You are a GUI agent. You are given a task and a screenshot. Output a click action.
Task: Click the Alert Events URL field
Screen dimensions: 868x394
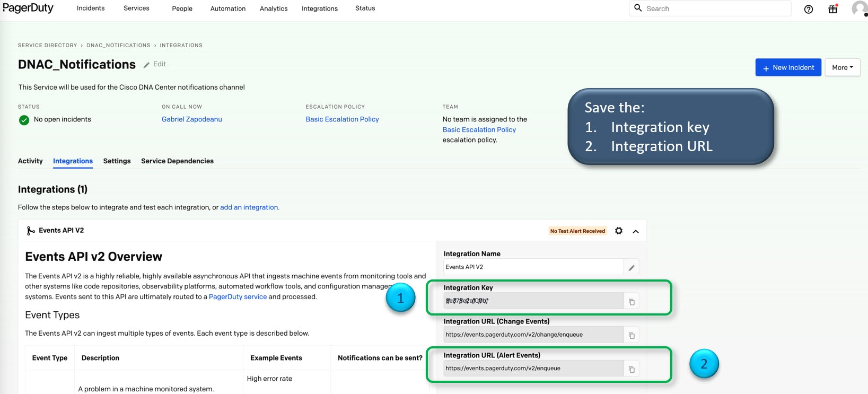[533, 369]
